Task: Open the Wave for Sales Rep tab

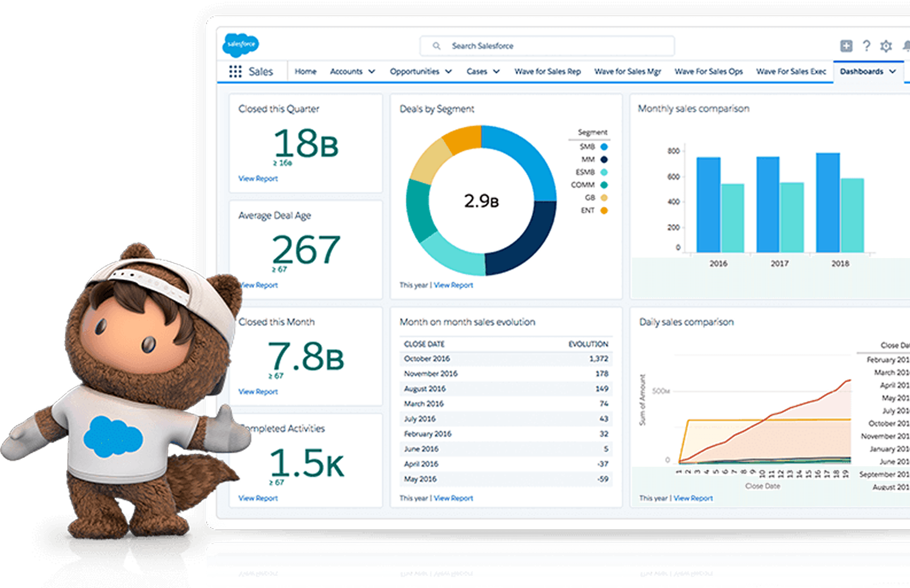Action: pyautogui.click(x=547, y=72)
